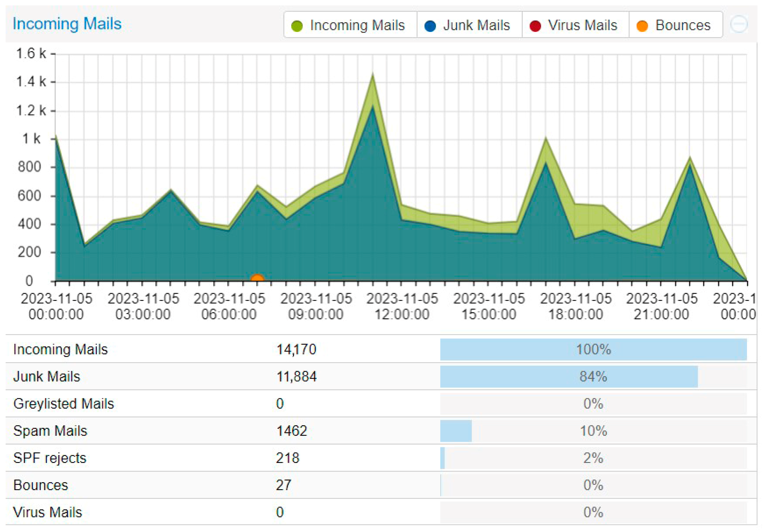
Task: Select the Greylisted Mails row
Action: tap(63, 404)
